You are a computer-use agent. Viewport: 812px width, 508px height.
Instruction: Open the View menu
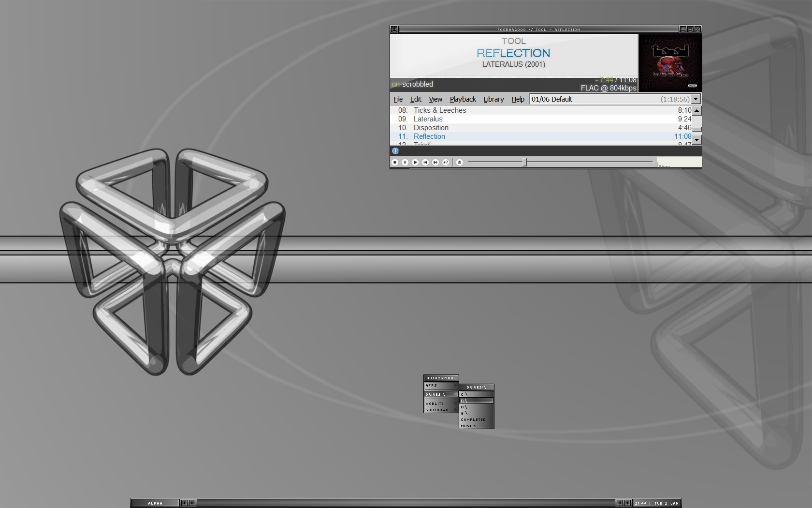pos(435,99)
